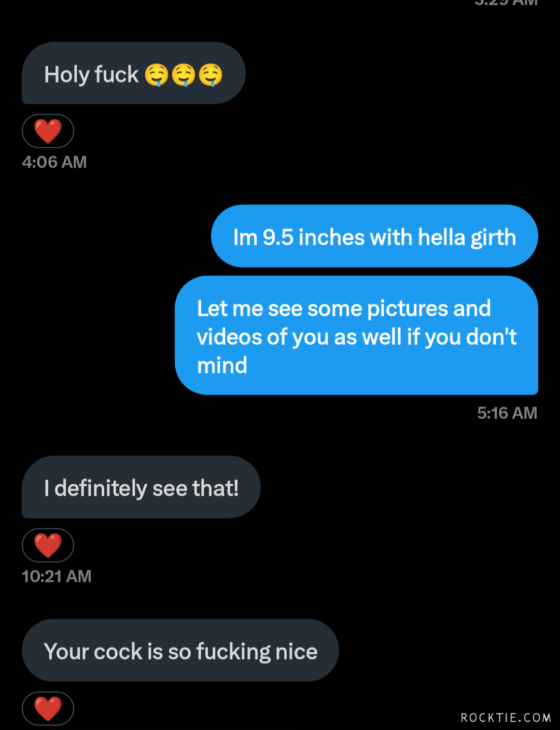Tap the word "videos" in the blue message

[229, 337]
